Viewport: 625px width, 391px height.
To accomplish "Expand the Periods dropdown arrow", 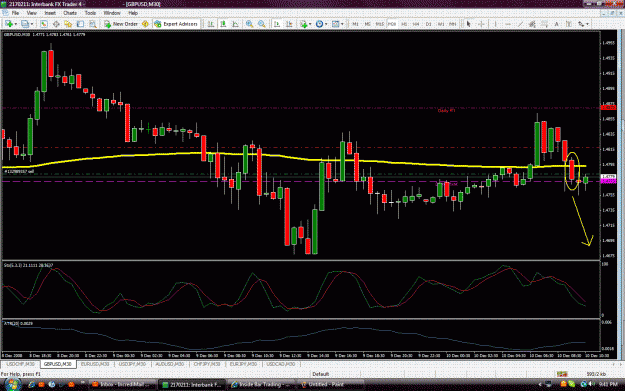I will 326,24.
